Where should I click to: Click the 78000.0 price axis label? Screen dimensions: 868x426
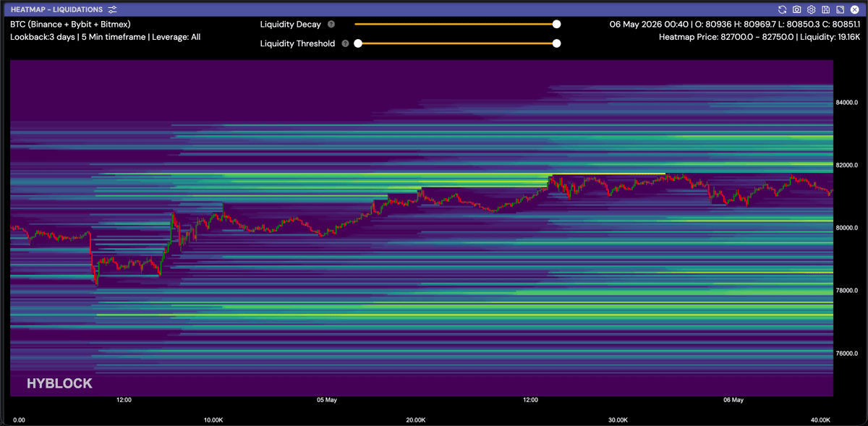tap(847, 291)
